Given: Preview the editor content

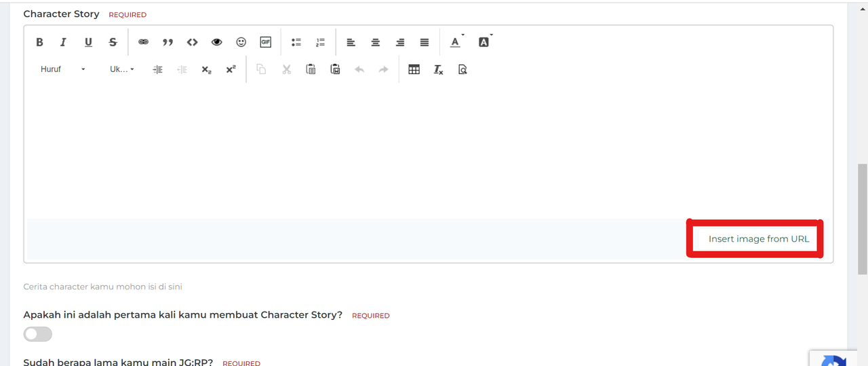Looking at the screenshot, I should [463, 69].
